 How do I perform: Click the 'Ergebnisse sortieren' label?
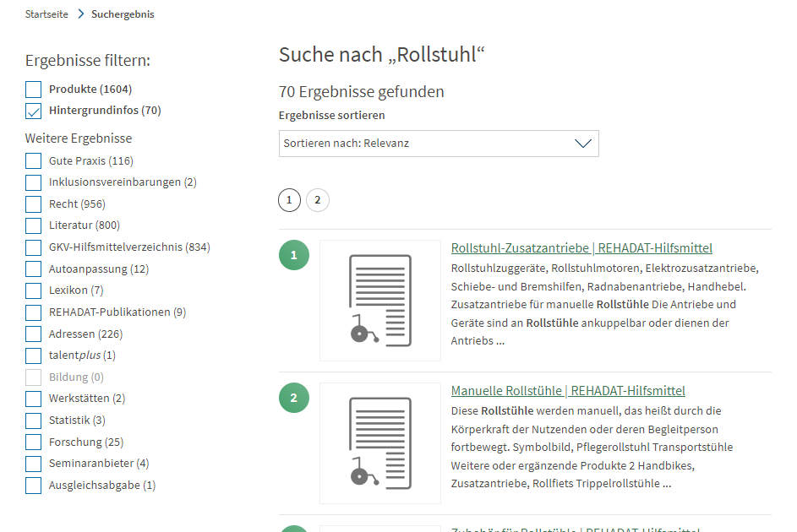(x=332, y=115)
